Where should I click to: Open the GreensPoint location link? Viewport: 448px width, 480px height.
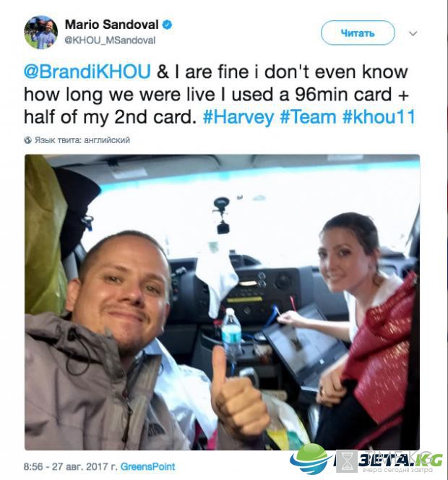[148, 466]
